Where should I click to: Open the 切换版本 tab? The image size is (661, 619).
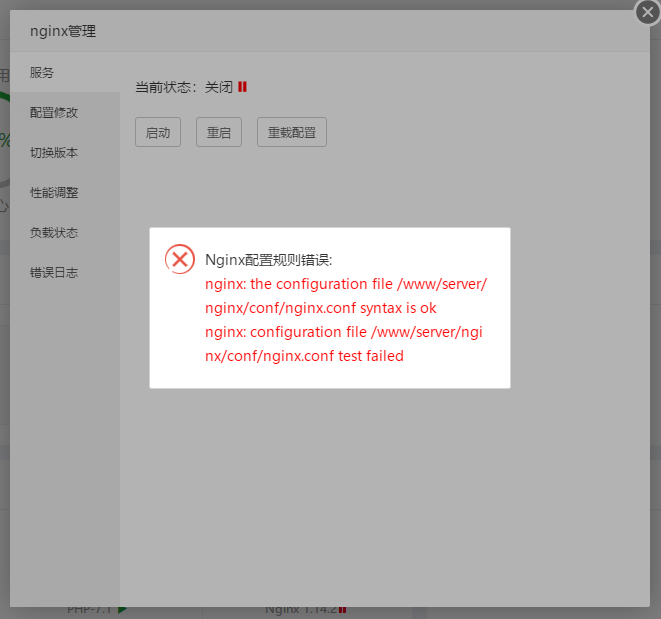[65, 153]
